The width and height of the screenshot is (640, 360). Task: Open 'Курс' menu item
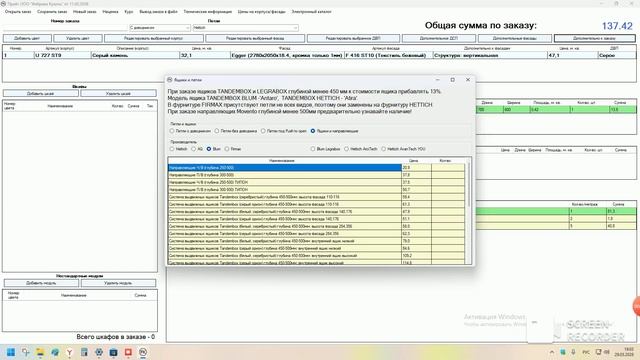129,12
